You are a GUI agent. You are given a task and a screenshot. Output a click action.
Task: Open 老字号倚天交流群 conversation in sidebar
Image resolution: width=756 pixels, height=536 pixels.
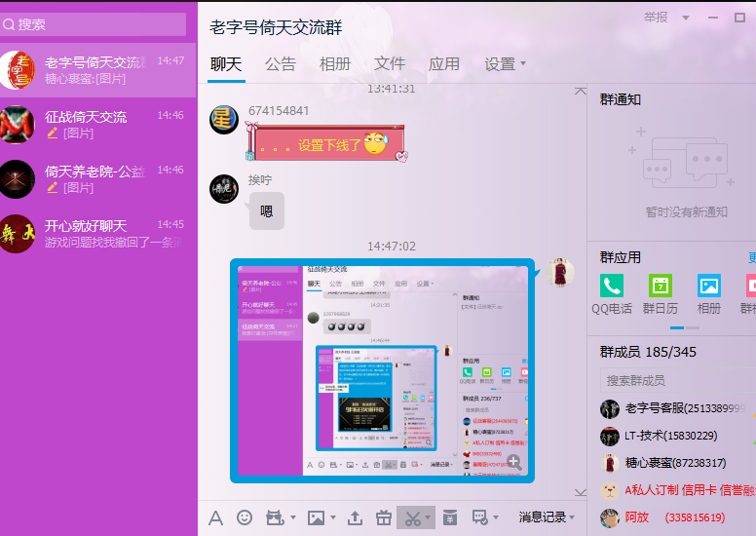point(98,70)
